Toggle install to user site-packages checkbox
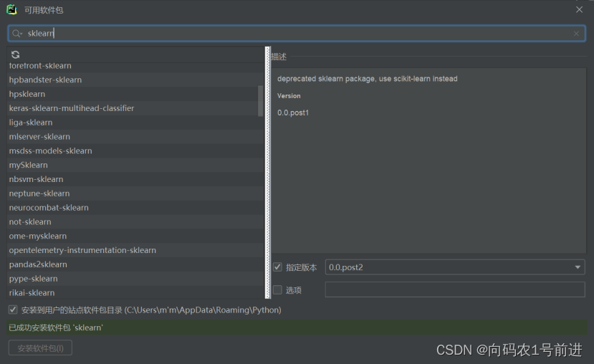The width and height of the screenshot is (594, 364). [13, 310]
